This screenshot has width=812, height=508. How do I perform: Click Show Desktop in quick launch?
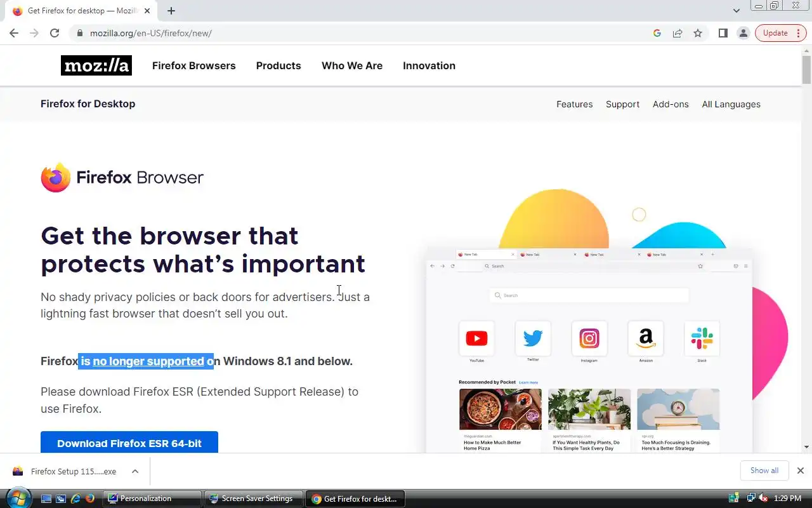tap(46, 498)
